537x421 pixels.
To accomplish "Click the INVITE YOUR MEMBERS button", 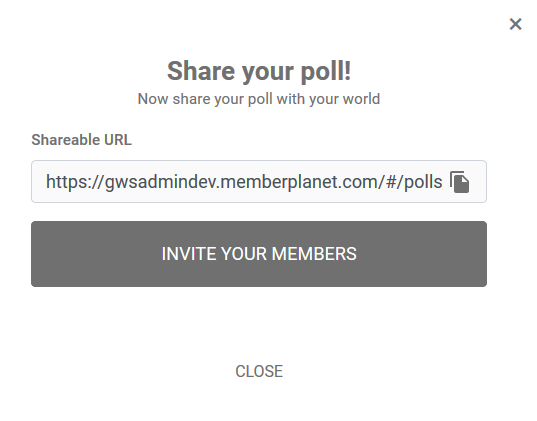I will click(x=259, y=254).
